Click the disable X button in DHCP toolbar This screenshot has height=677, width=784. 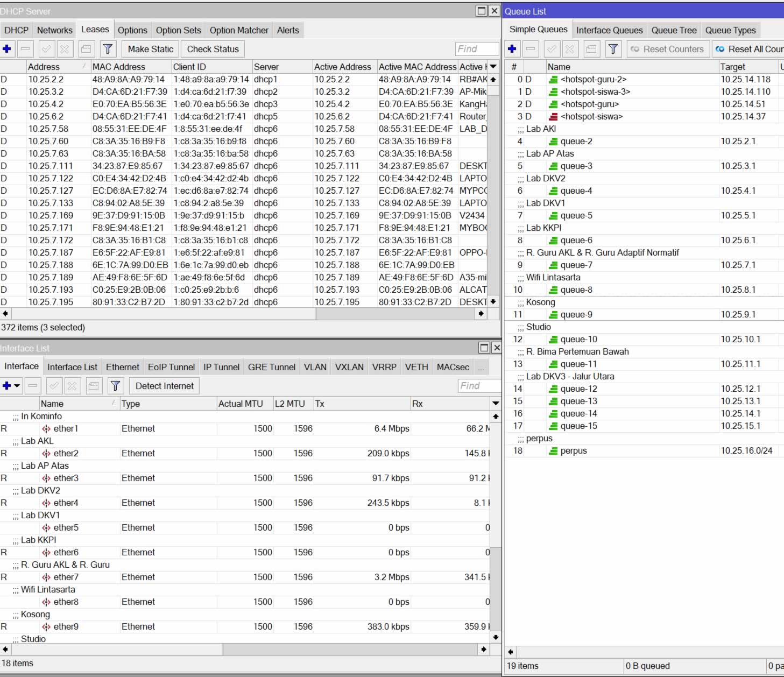coord(65,49)
